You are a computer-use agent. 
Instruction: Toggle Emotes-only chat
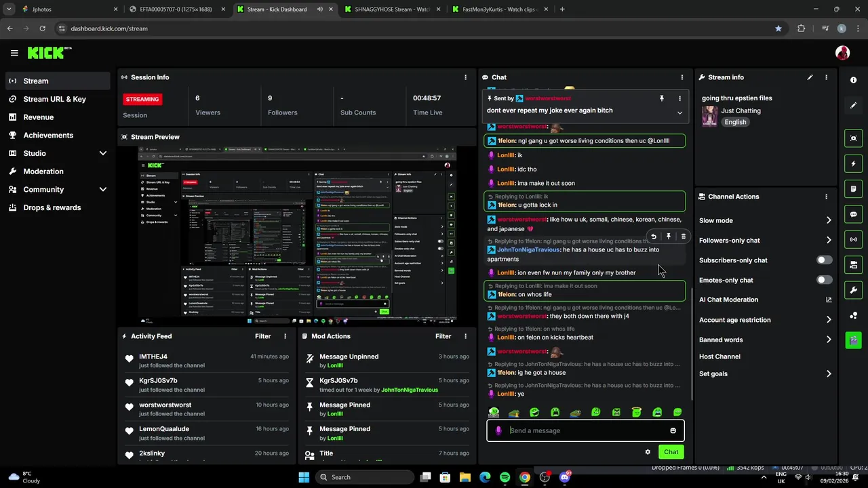pos(824,280)
